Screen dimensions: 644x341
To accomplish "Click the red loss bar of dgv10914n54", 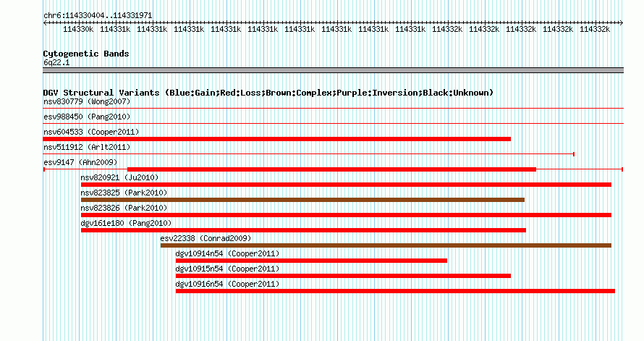I will coord(311,261).
